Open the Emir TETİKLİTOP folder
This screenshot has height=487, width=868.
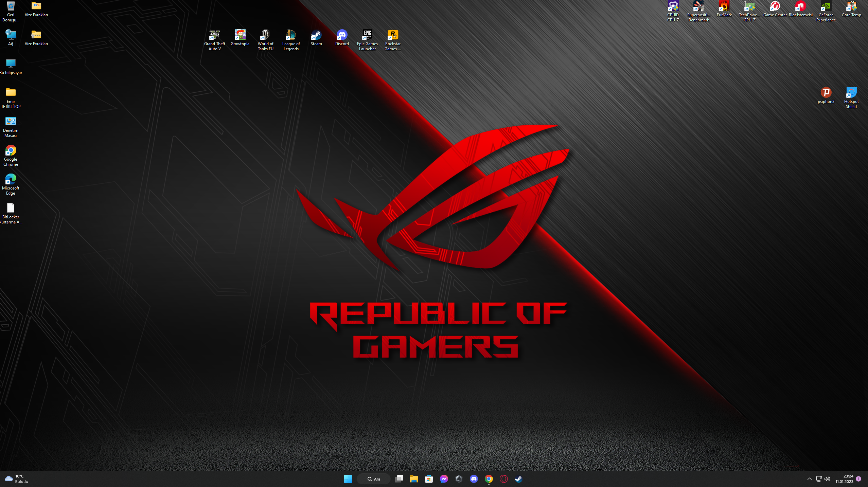(11, 98)
